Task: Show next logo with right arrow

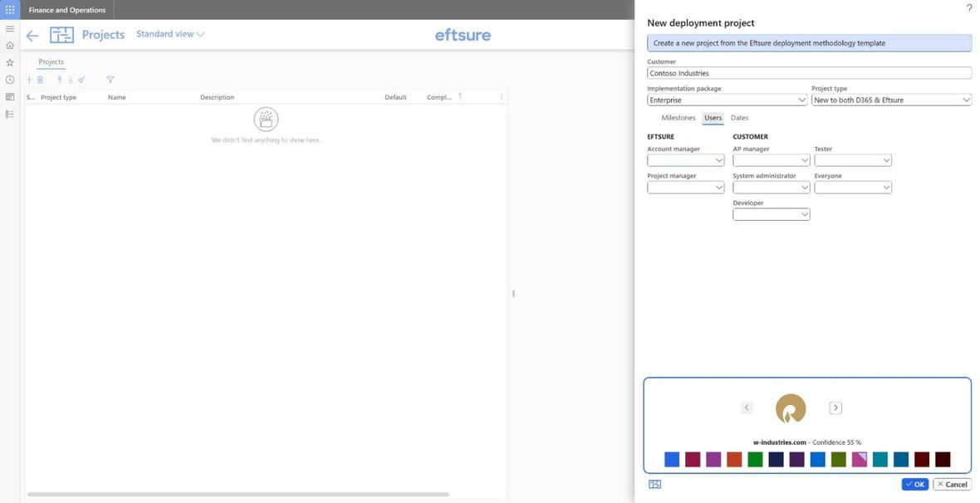Action: [835, 408]
